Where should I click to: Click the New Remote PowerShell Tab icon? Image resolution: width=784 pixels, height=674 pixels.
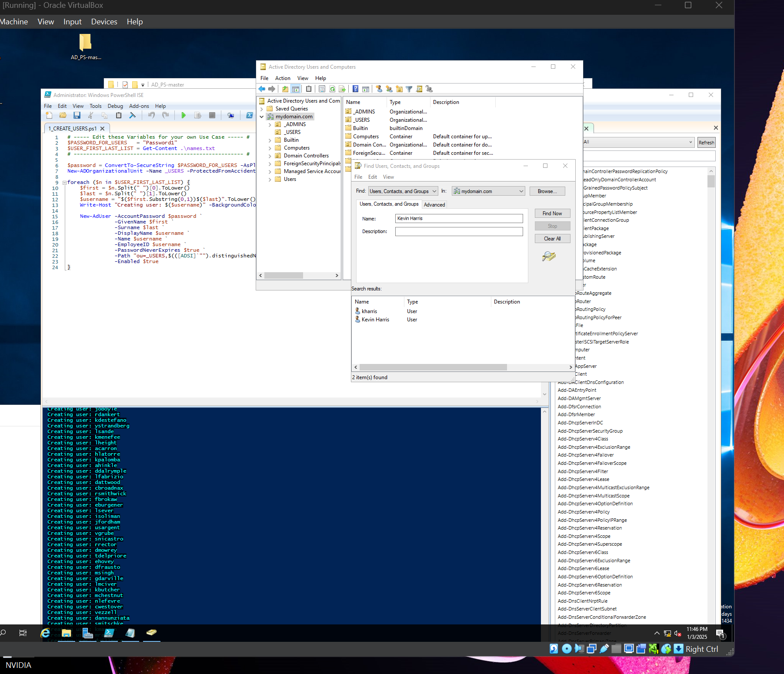tap(231, 115)
